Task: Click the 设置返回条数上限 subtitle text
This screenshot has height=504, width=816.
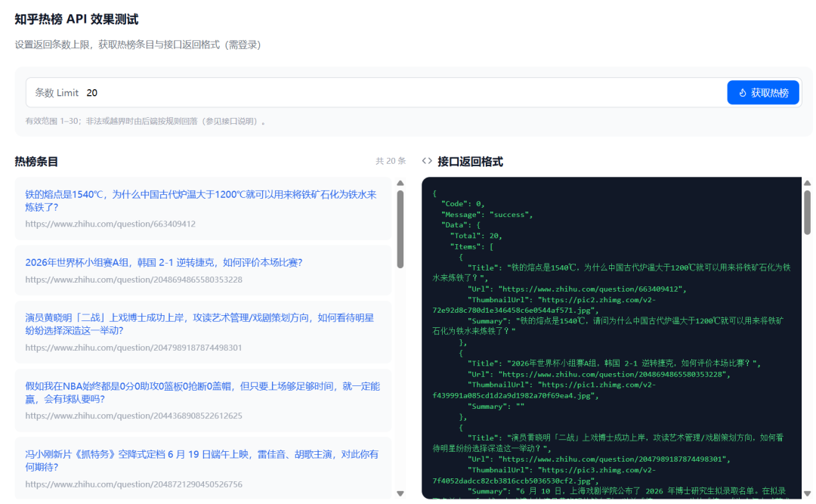Action: click(138, 45)
